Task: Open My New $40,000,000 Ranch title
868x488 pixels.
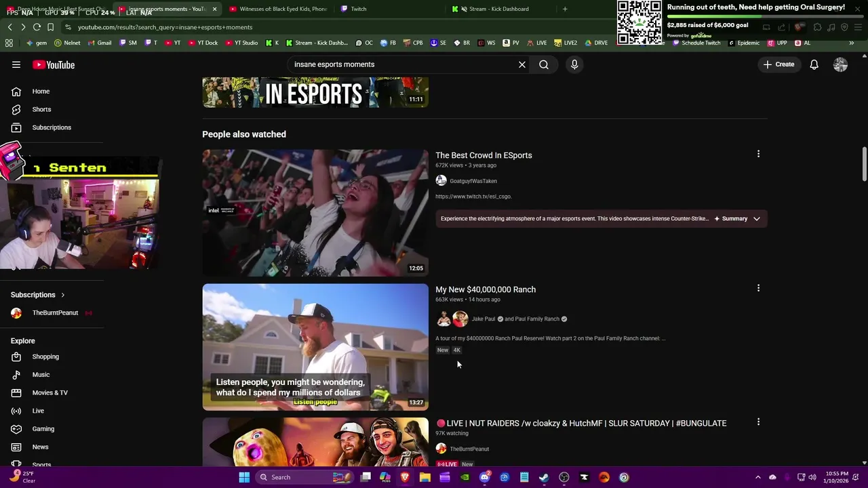Action: [486, 289]
